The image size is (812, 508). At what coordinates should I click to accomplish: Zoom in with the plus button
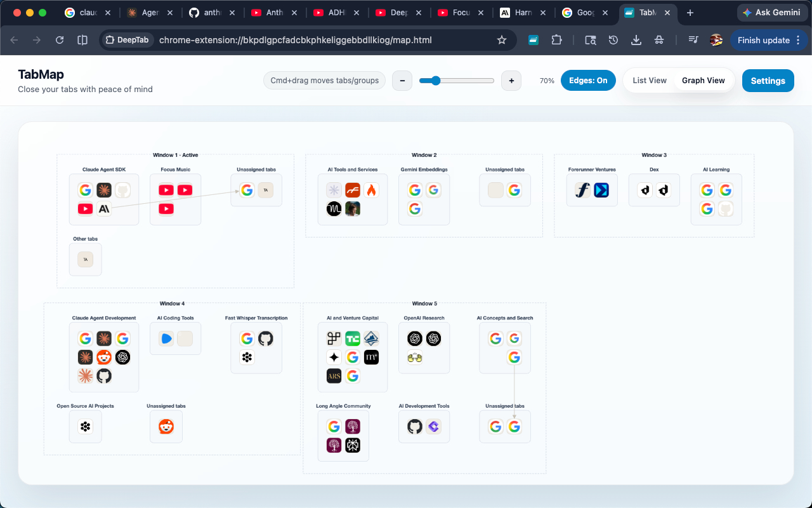pyautogui.click(x=511, y=81)
